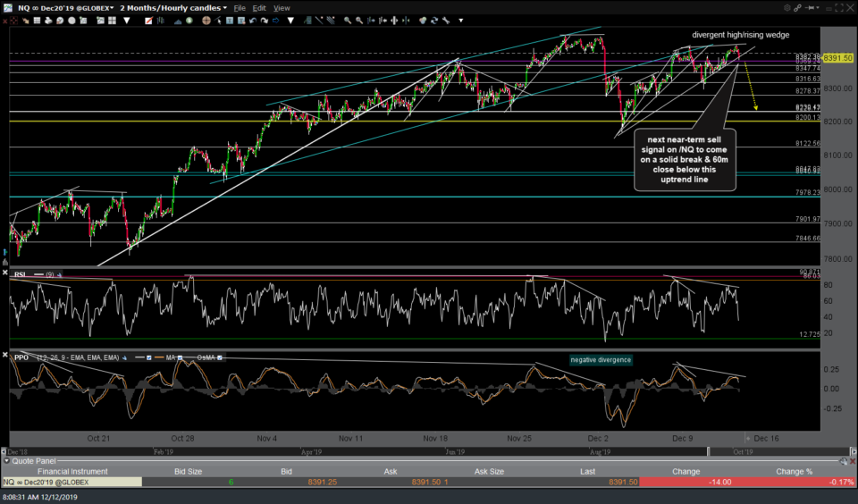Select the NQ Dec20'19 @GLOBEX quote row
The height and width of the screenshot is (504, 858).
click(429, 483)
